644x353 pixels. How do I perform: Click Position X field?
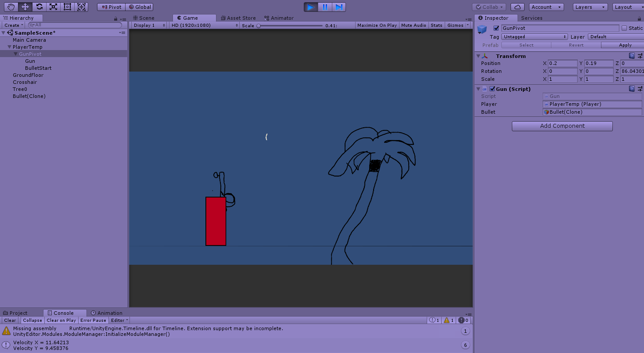(563, 63)
